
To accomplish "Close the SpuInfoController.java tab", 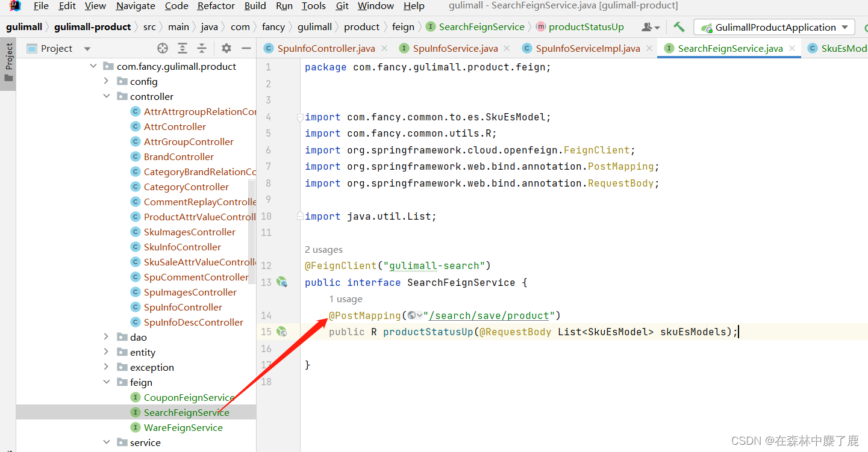I will [x=385, y=48].
